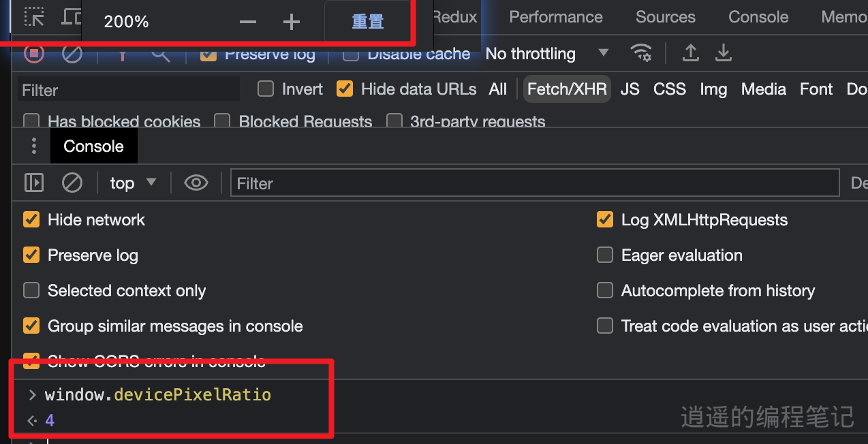This screenshot has height=444, width=868.
Task: Enable Eager evaluation checkbox
Action: [x=605, y=255]
